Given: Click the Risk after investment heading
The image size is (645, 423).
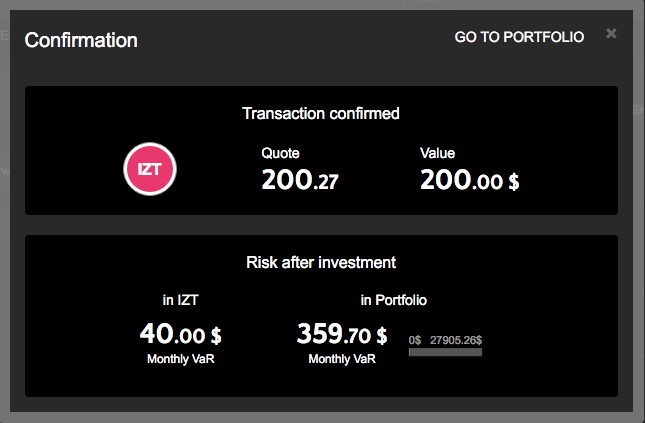Looking at the screenshot, I should click(321, 263).
